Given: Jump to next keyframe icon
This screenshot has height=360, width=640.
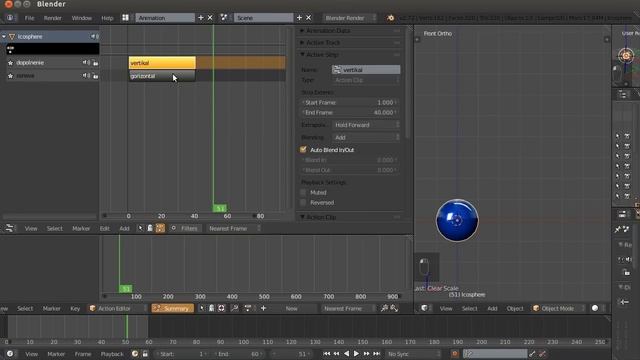Looking at the screenshot, I should click(367, 353).
